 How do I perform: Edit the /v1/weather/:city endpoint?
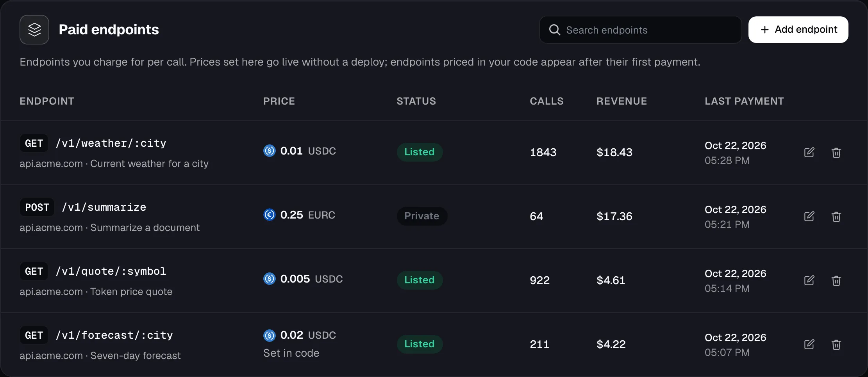809,152
